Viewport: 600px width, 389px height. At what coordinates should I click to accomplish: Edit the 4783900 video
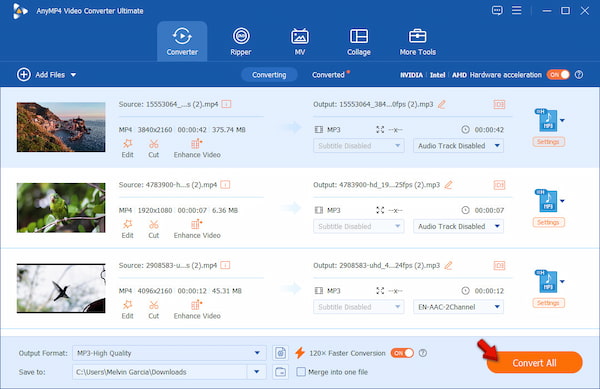[x=127, y=229]
